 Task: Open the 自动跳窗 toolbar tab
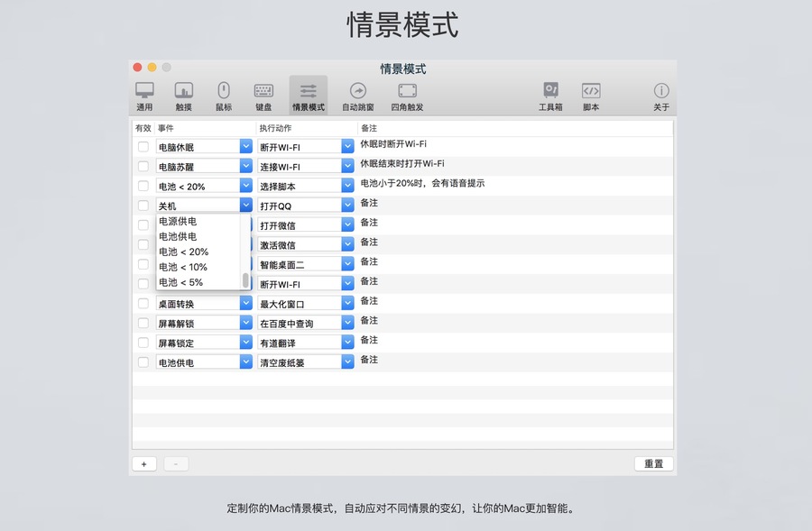pyautogui.click(x=358, y=96)
